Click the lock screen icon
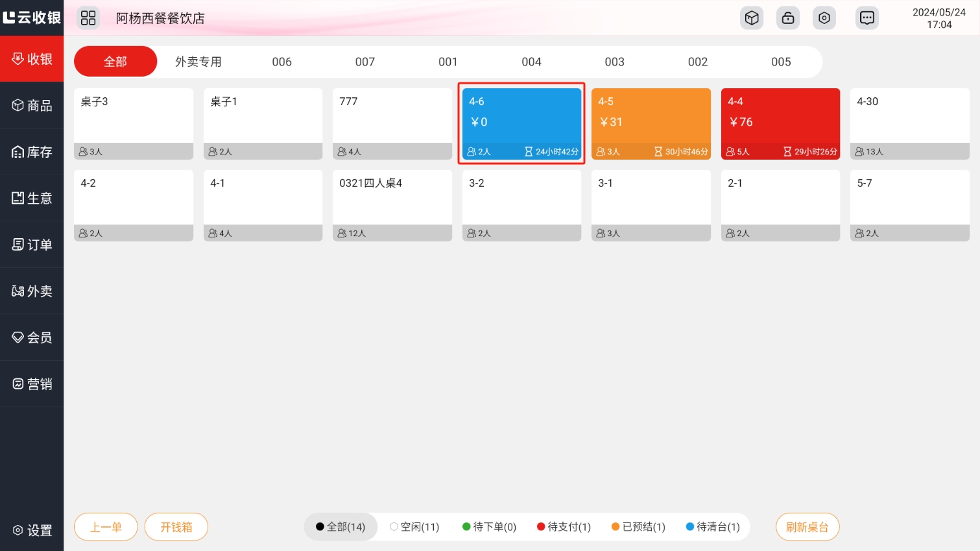The height and width of the screenshot is (551, 980). point(788,18)
